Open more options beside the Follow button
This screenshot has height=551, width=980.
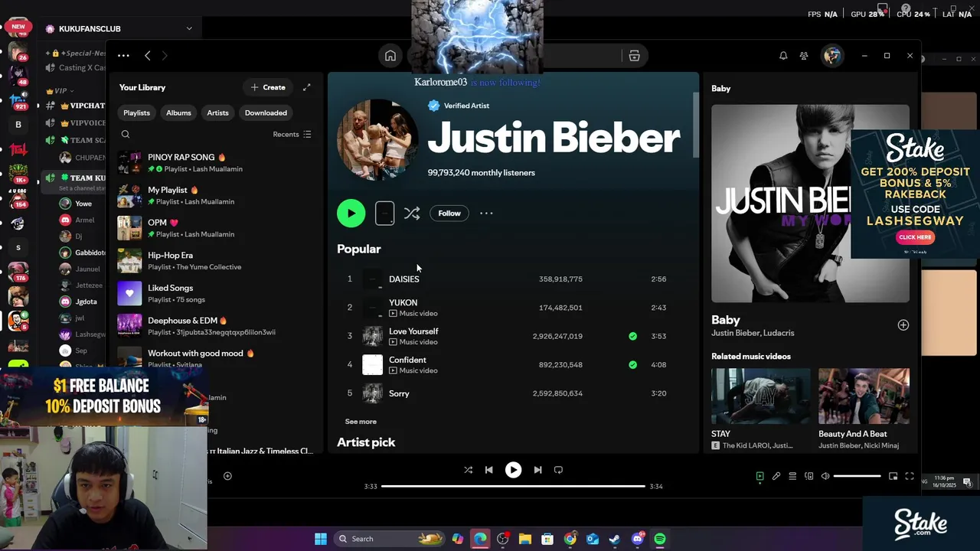coord(486,214)
